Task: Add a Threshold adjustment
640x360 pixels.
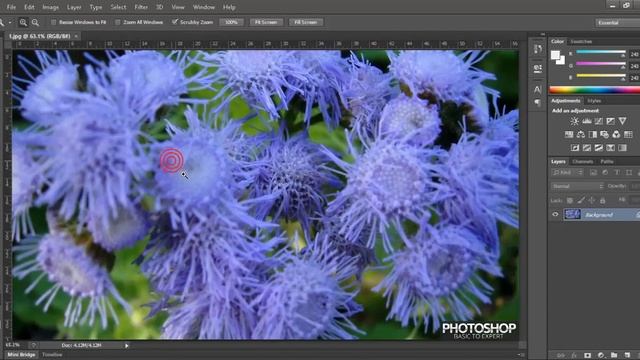Action: click(598, 148)
